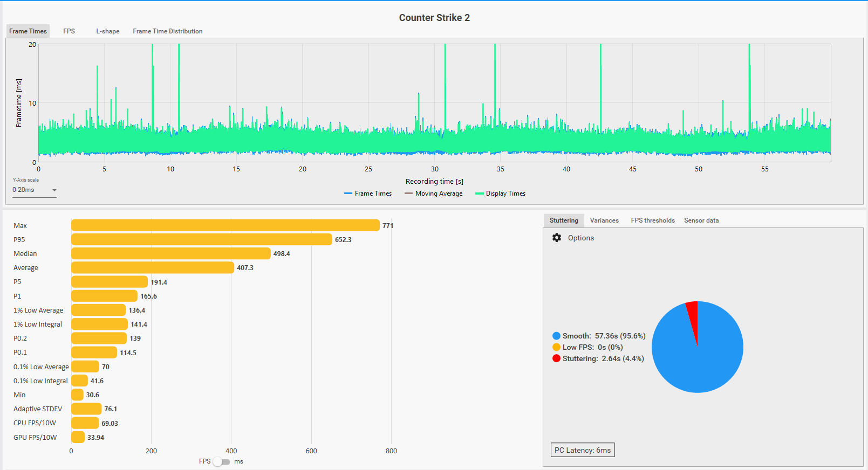This screenshot has height=470, width=868.
Task: Select the Stuttering tab
Action: 564,220
